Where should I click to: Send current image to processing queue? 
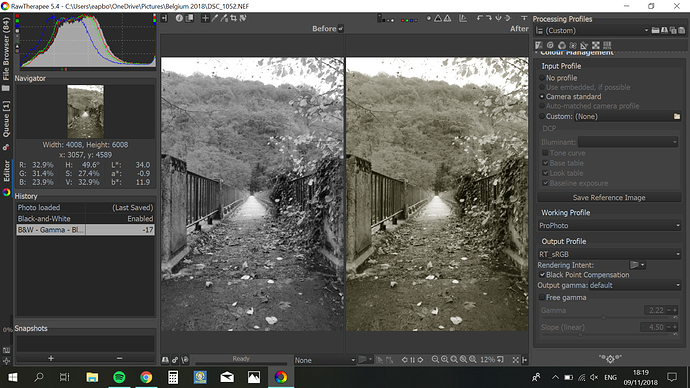(175, 360)
